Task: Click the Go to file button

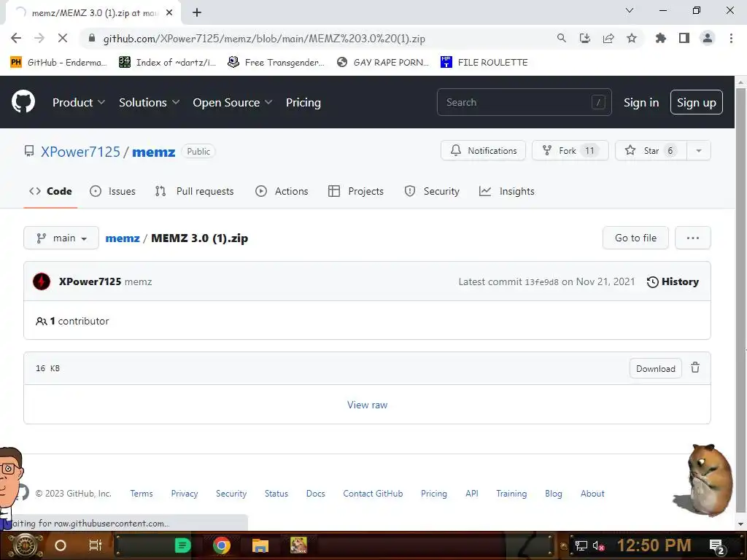Action: point(635,238)
